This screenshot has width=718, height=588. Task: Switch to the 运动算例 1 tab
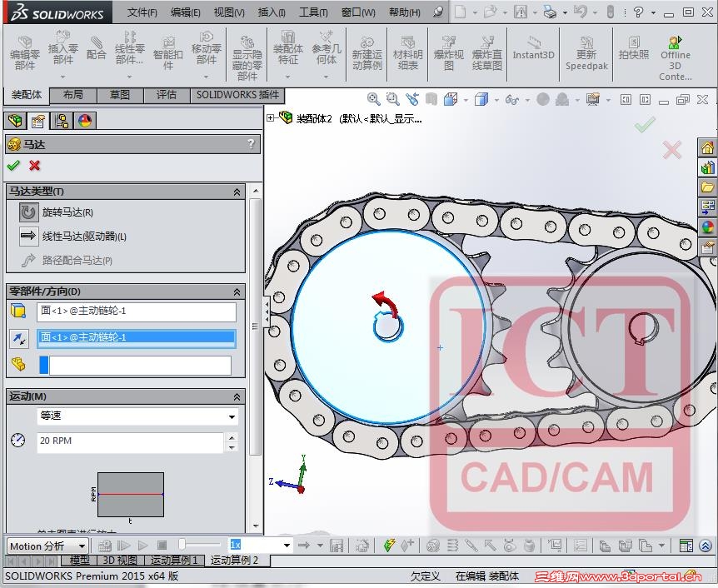(174, 560)
